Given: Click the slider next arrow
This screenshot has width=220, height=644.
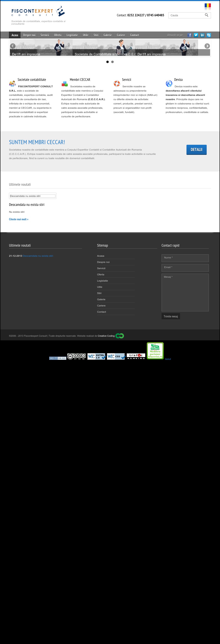Looking at the screenshot, I should (x=207, y=46).
